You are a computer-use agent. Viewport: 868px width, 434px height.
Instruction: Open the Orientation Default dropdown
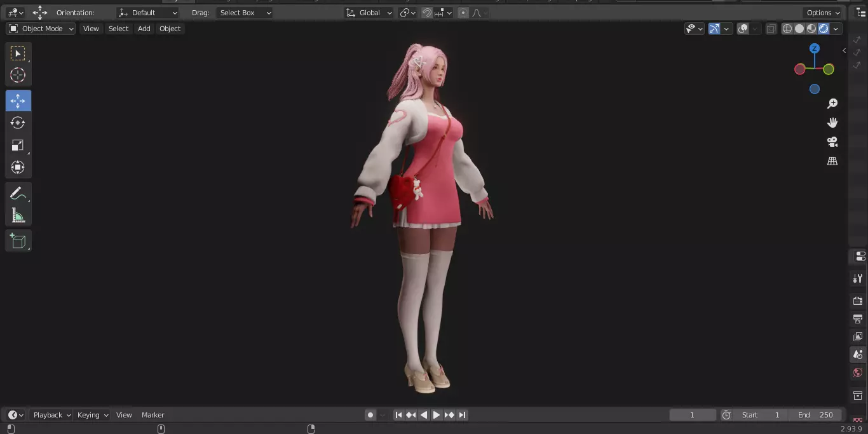pyautogui.click(x=149, y=13)
